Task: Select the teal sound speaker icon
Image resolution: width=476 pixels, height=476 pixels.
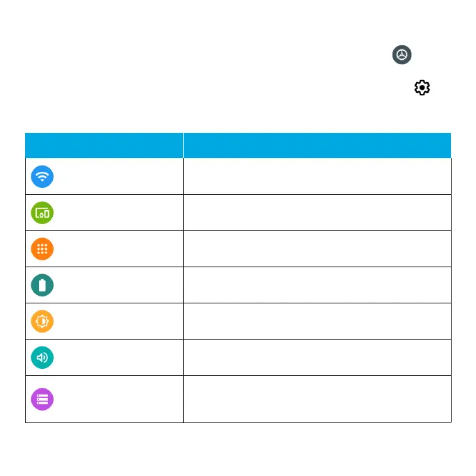Action: (x=42, y=357)
